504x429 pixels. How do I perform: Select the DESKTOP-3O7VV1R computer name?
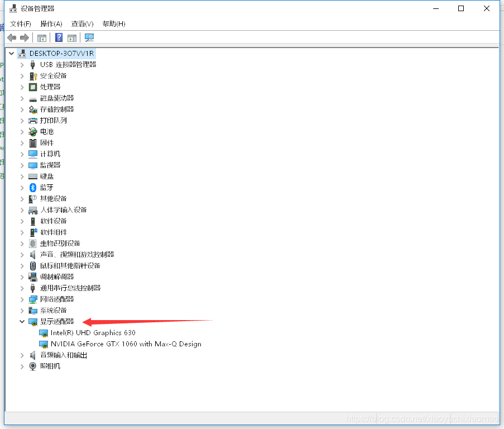(x=62, y=54)
